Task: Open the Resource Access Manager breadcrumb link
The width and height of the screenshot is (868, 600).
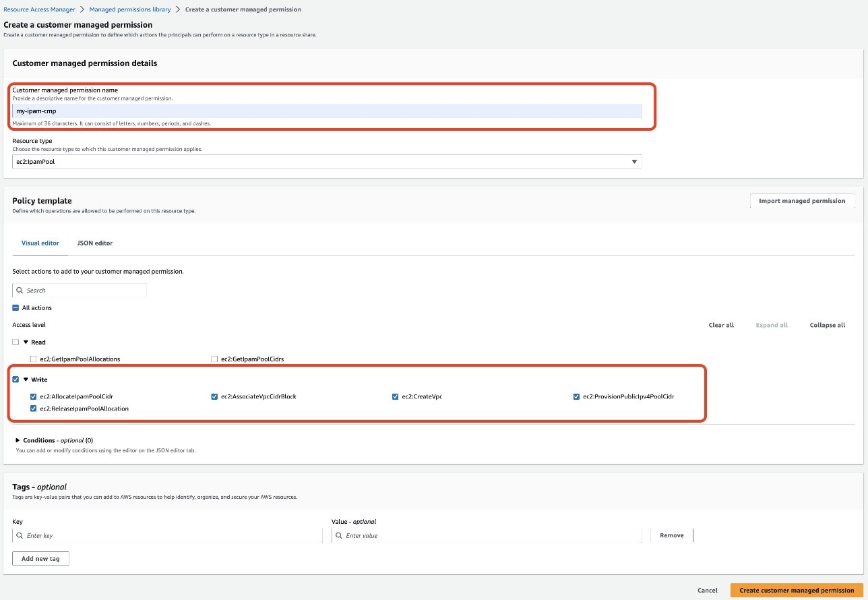Action: click(39, 9)
